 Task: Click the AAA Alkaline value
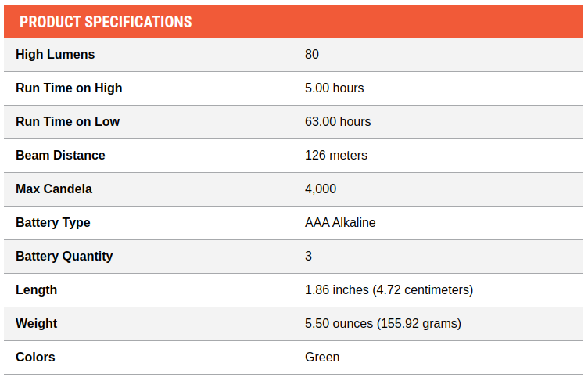pos(340,223)
